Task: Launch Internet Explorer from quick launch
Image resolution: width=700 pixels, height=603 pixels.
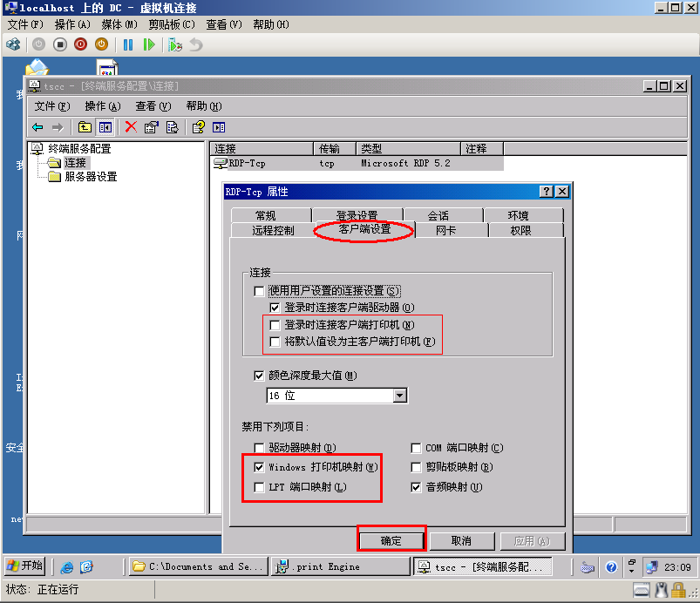Action: coord(67,567)
